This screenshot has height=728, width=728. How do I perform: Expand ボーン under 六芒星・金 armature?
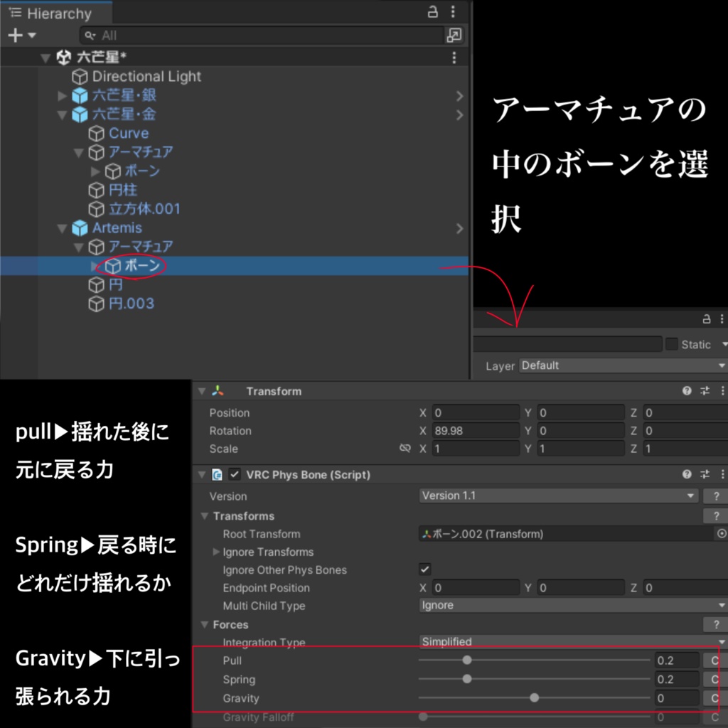pos(95,171)
